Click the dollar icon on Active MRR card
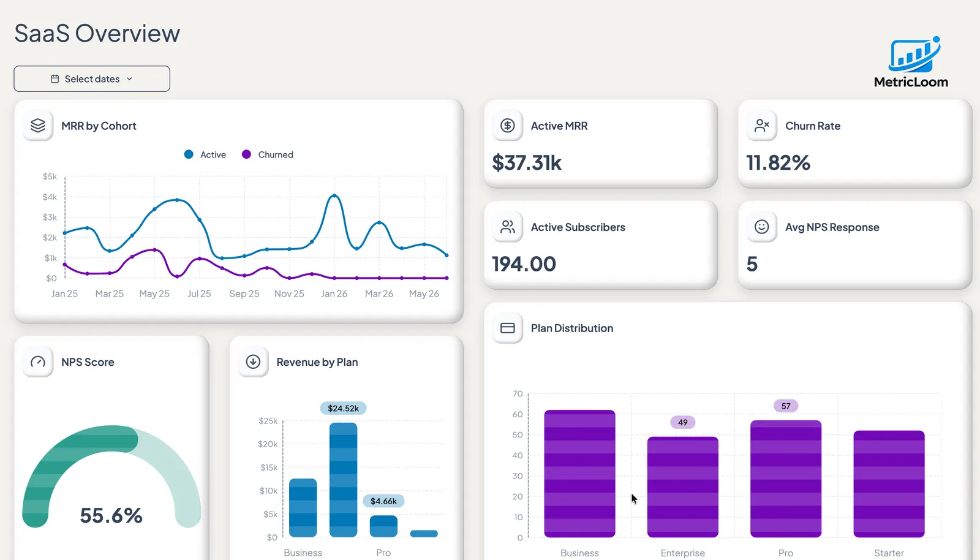This screenshot has height=560, width=980. [508, 126]
